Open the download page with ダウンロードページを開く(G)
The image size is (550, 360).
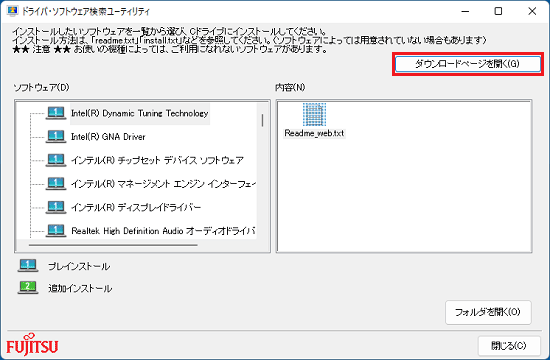click(468, 64)
